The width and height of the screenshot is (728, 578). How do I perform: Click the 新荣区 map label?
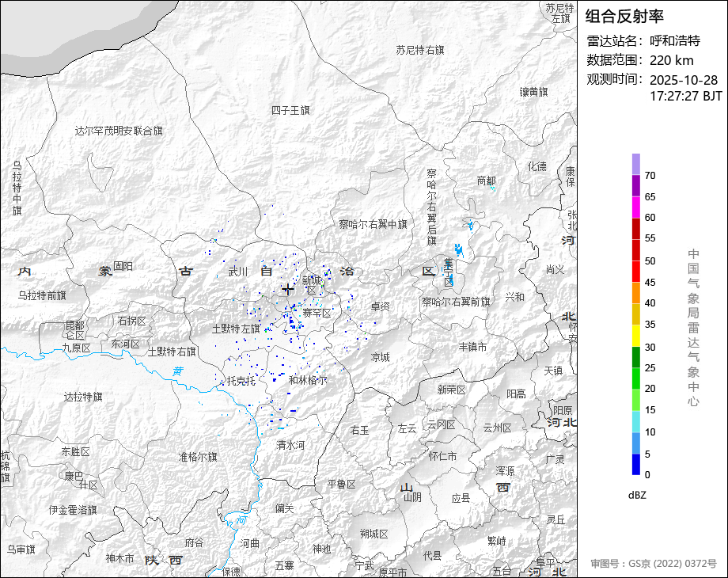click(x=451, y=390)
